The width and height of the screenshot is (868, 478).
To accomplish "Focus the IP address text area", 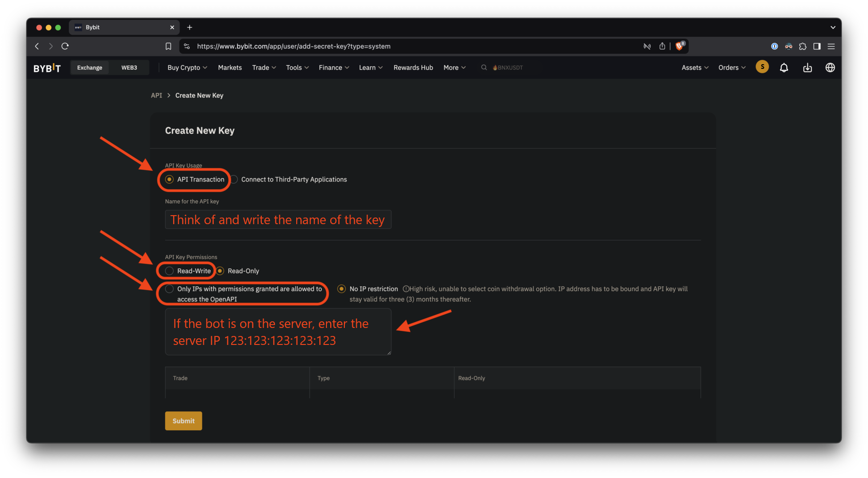I will [278, 332].
